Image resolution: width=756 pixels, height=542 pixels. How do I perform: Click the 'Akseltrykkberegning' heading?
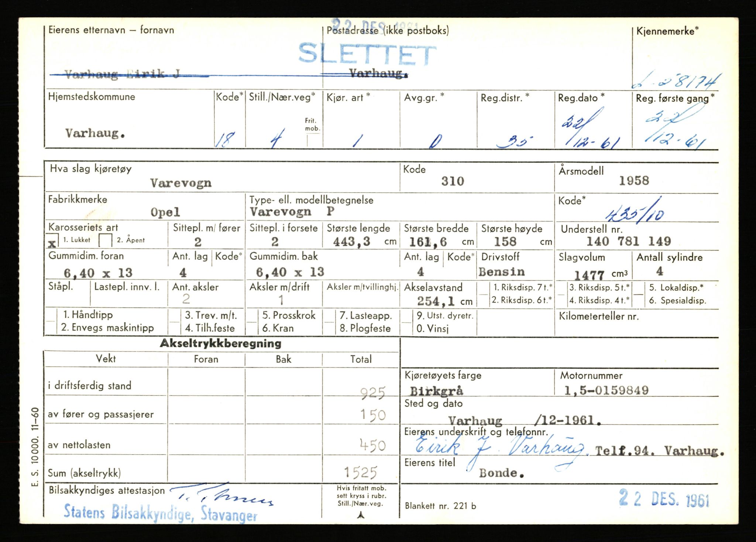click(220, 344)
